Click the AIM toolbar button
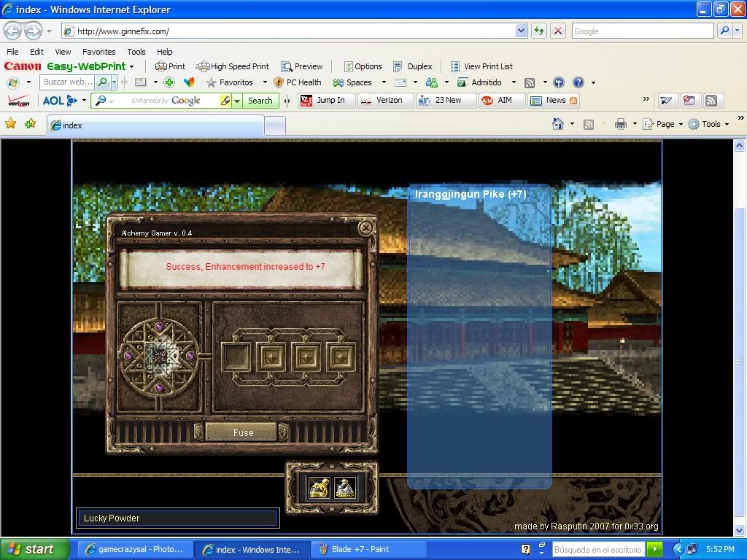The width and height of the screenshot is (747, 560). pos(497,101)
